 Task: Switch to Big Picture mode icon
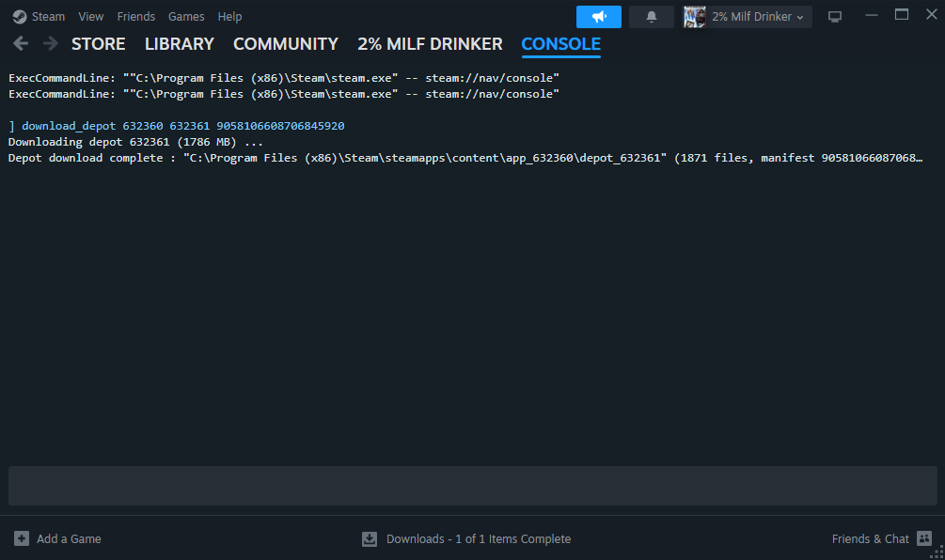pyautogui.click(x=835, y=17)
